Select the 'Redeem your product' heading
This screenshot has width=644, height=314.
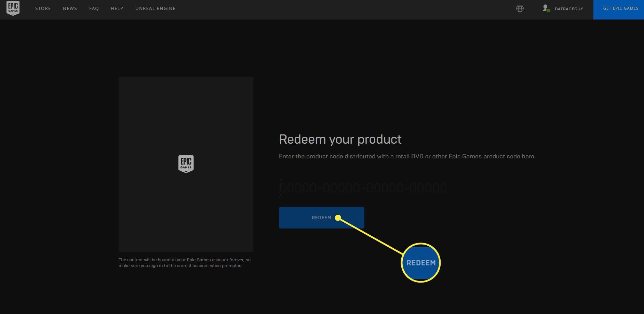point(340,140)
